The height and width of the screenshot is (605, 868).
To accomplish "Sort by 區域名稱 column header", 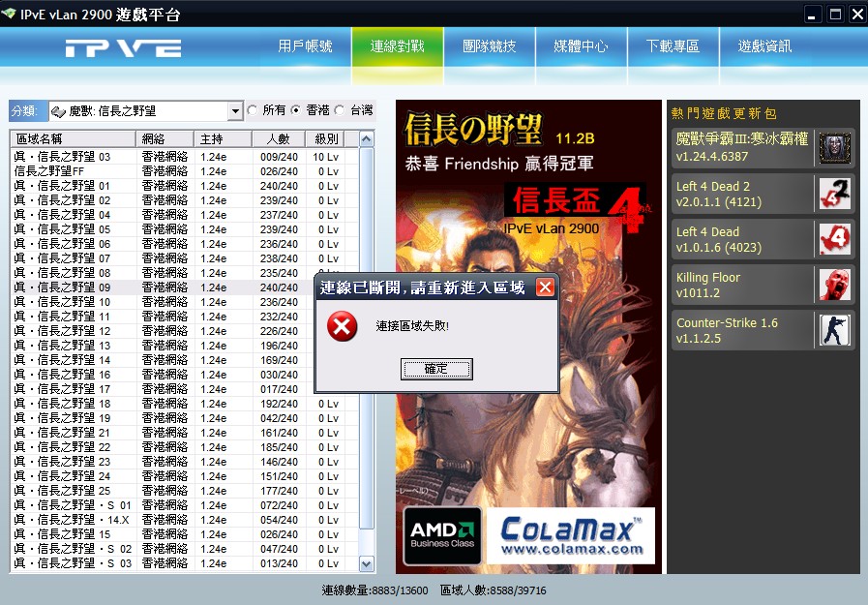I will click(74, 139).
